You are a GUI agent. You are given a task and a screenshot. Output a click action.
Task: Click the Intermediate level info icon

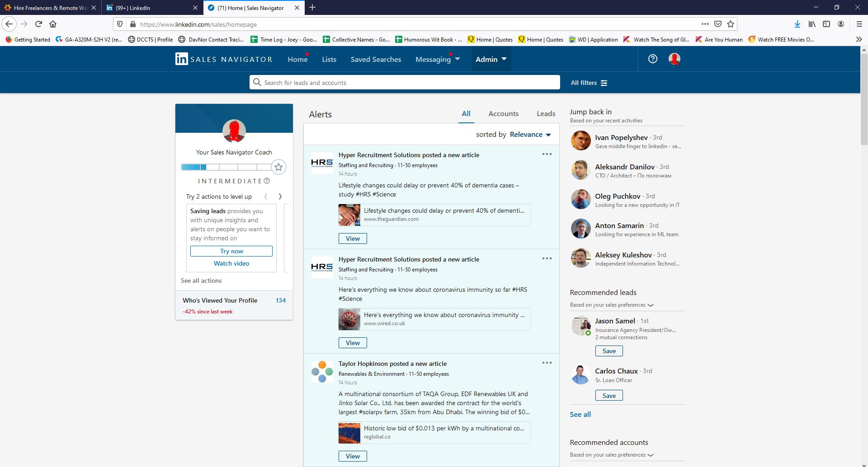pos(267,181)
